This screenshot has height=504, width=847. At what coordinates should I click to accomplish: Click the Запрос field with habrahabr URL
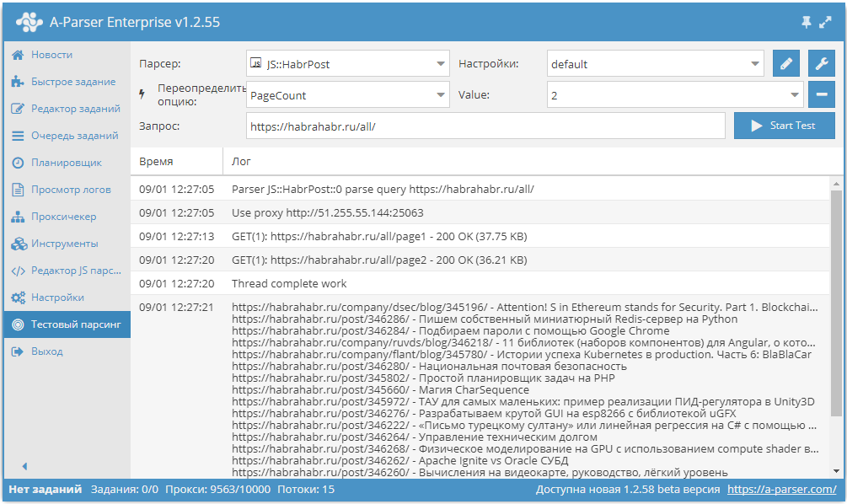[x=485, y=126]
